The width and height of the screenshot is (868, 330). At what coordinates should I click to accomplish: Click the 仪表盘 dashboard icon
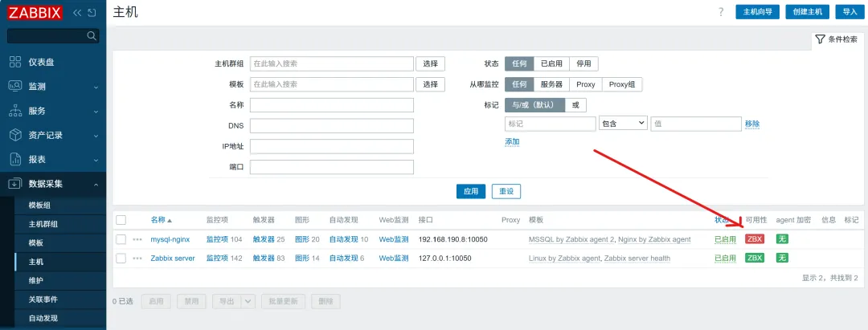pos(15,63)
